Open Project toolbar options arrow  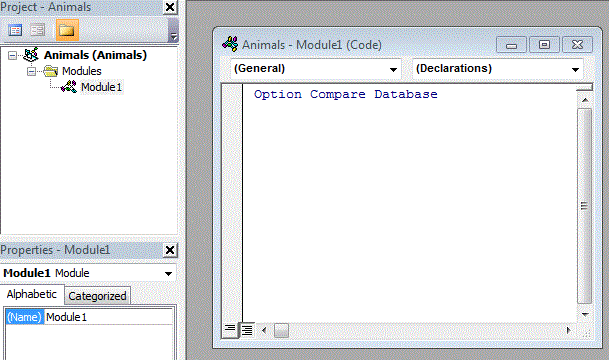click(x=174, y=30)
